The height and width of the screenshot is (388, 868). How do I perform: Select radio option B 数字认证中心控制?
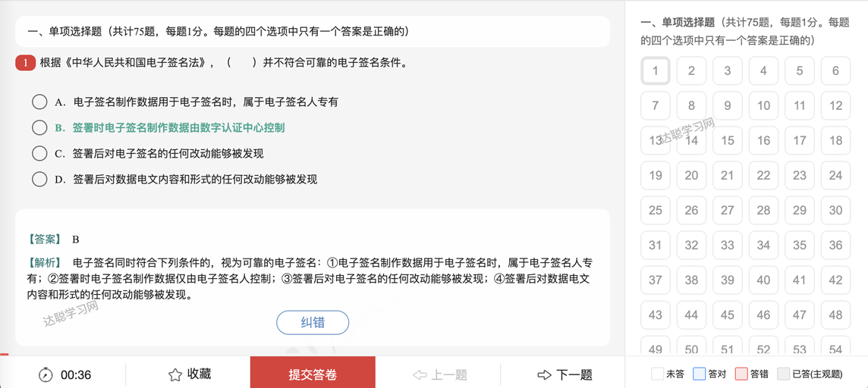click(x=39, y=127)
